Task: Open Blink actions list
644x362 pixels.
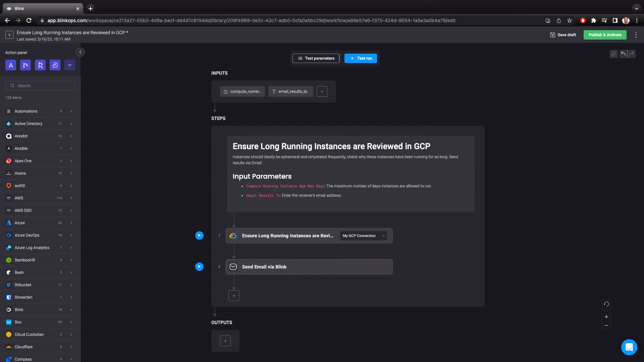Action: click(39, 310)
